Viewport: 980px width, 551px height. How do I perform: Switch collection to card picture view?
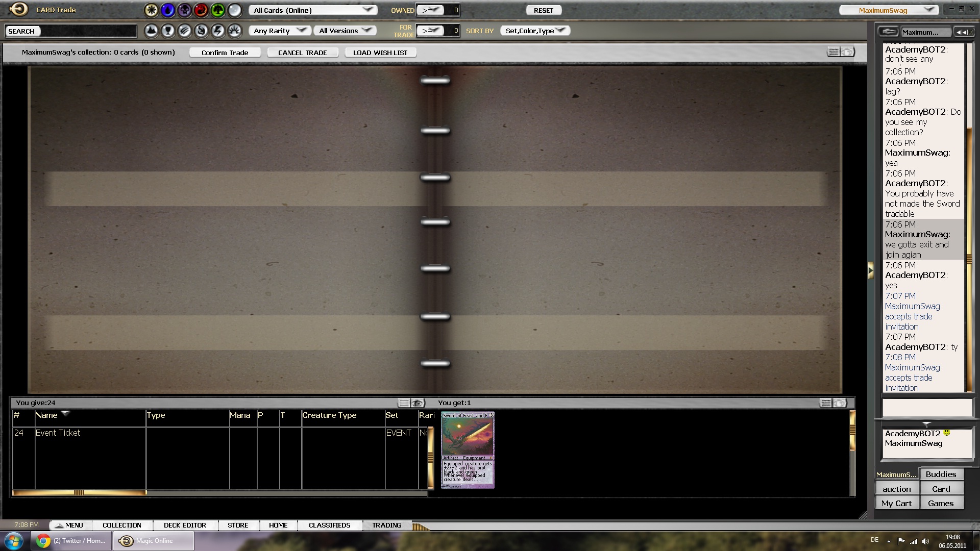848,52
